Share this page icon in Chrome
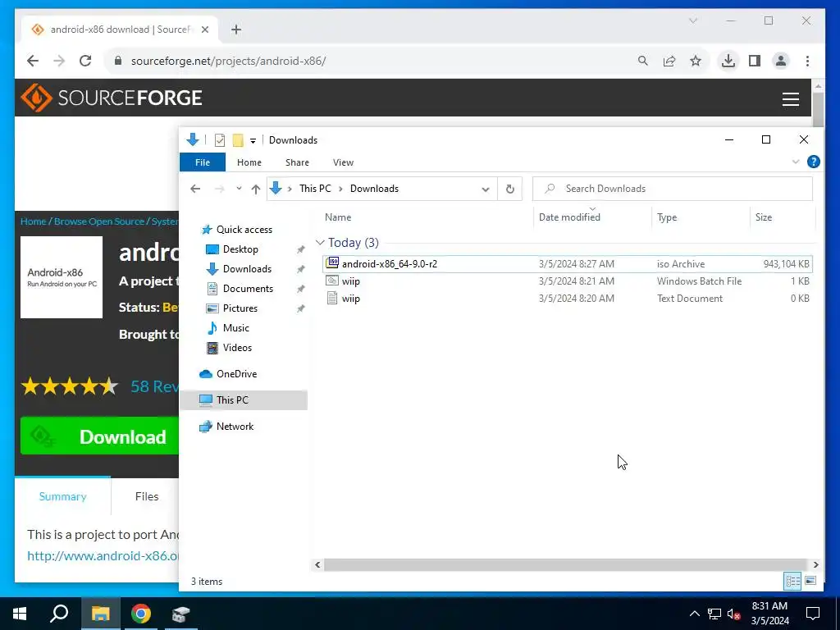Screen dimensions: 840x630 pyautogui.click(x=669, y=61)
